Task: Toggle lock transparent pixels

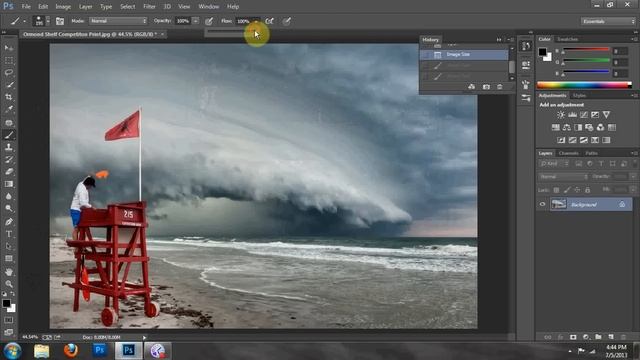Action: point(556,190)
